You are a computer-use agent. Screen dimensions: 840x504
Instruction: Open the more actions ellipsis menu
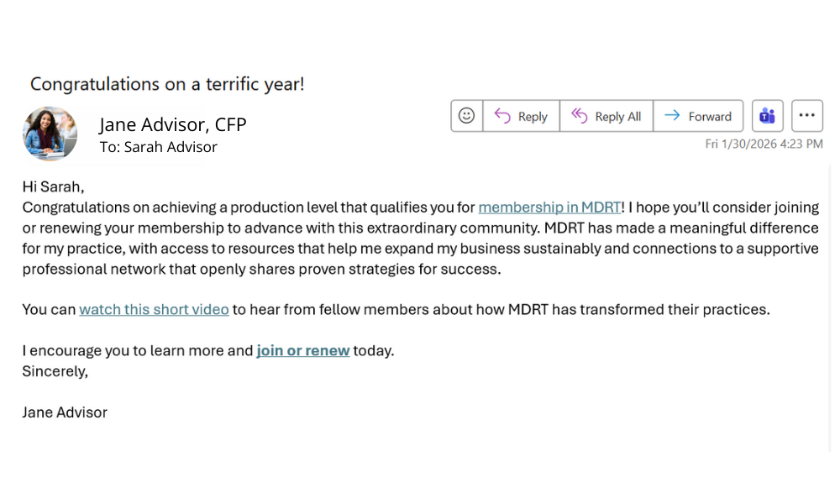click(x=807, y=116)
